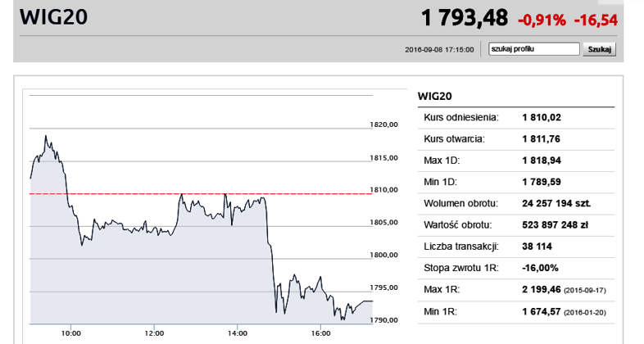Click the current index value 1 793,48
The width and height of the screenshot is (644, 344).
tap(465, 18)
